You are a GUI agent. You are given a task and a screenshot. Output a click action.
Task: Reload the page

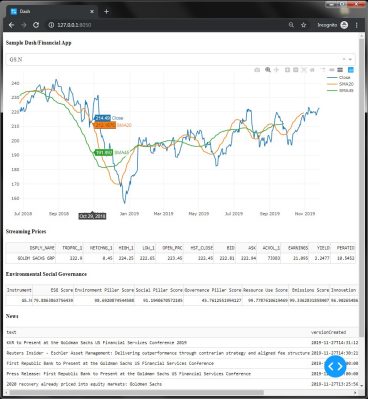(36, 25)
